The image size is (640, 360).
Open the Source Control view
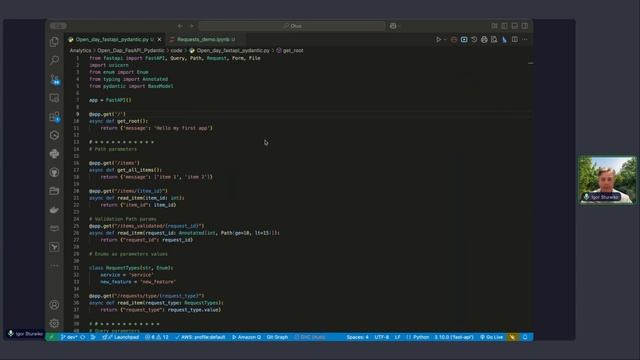[x=54, y=79]
